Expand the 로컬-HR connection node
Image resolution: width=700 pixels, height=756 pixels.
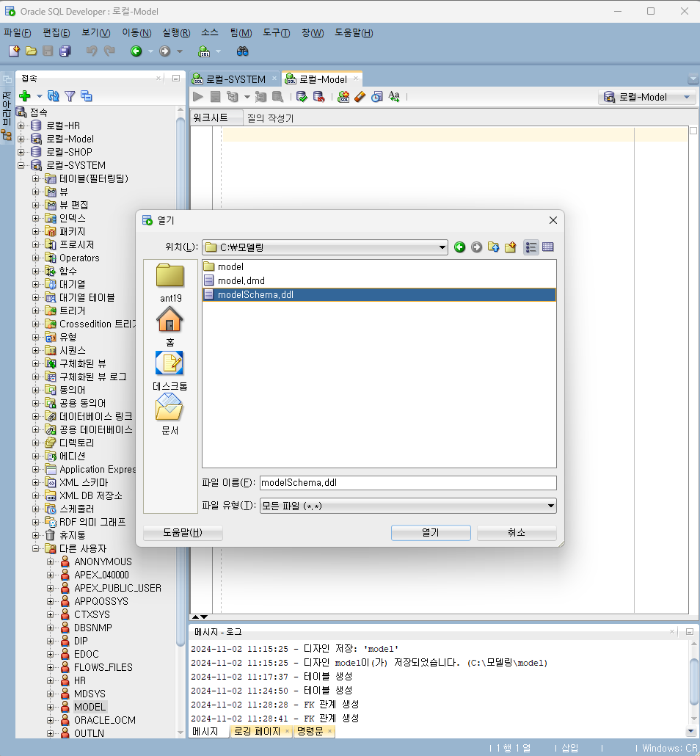21,126
